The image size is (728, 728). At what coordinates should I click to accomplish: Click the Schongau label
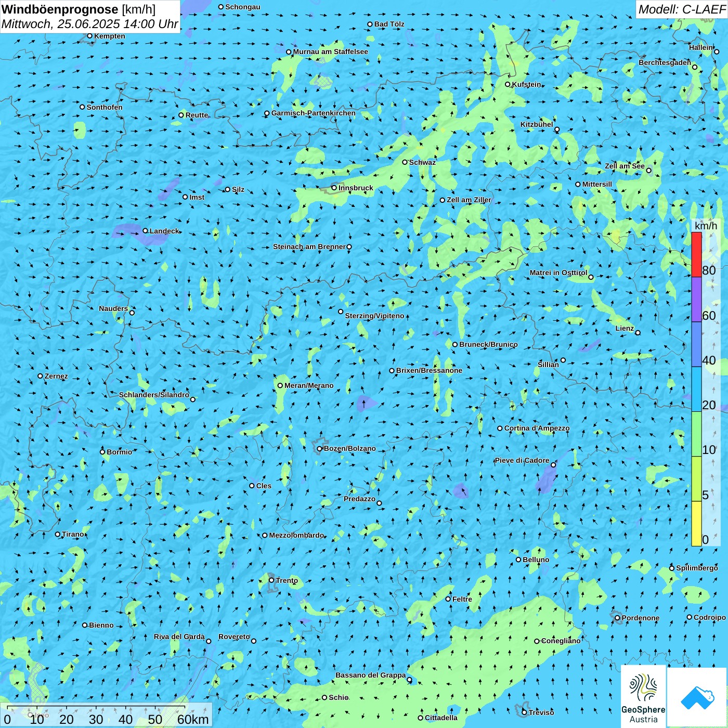[242, 7]
